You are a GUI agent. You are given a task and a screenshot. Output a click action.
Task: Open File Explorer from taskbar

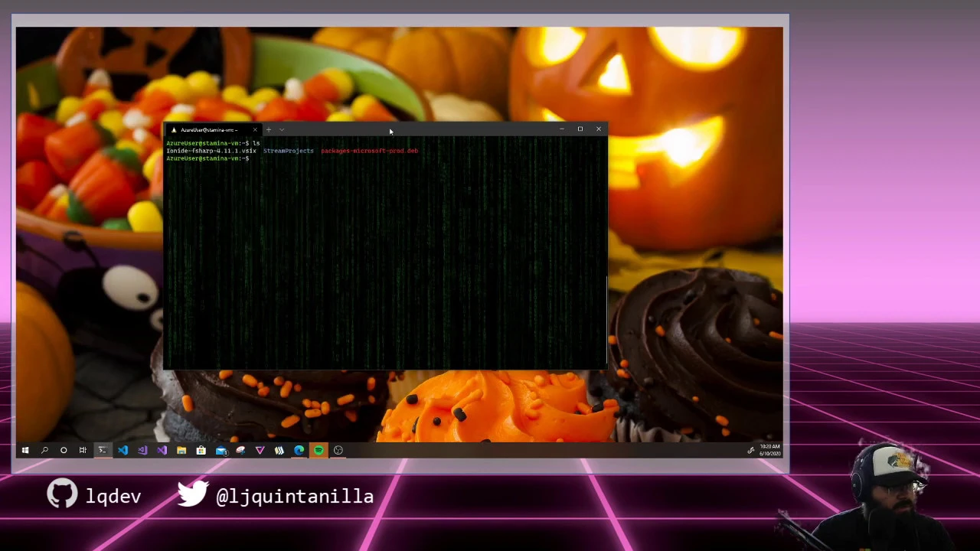(x=181, y=450)
